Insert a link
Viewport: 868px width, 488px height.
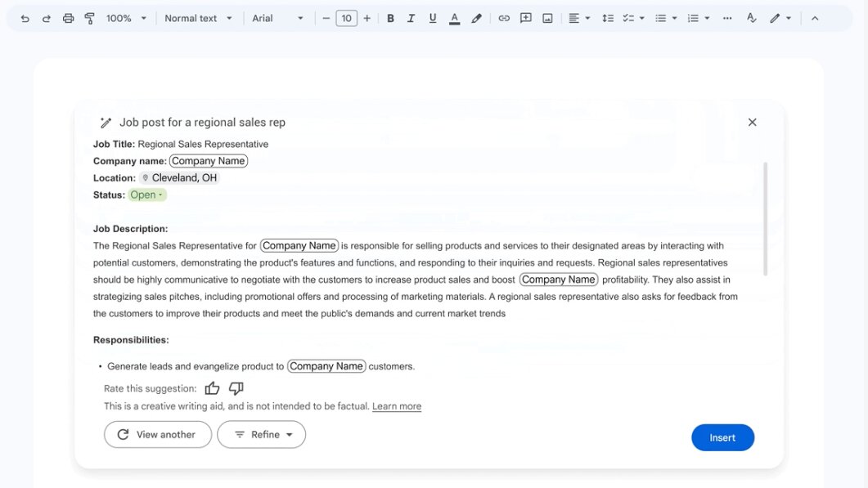[x=504, y=17]
